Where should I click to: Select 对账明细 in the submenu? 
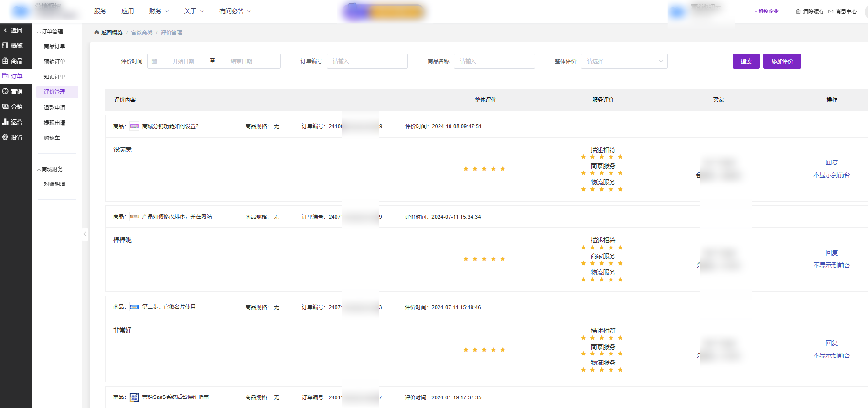click(54, 184)
